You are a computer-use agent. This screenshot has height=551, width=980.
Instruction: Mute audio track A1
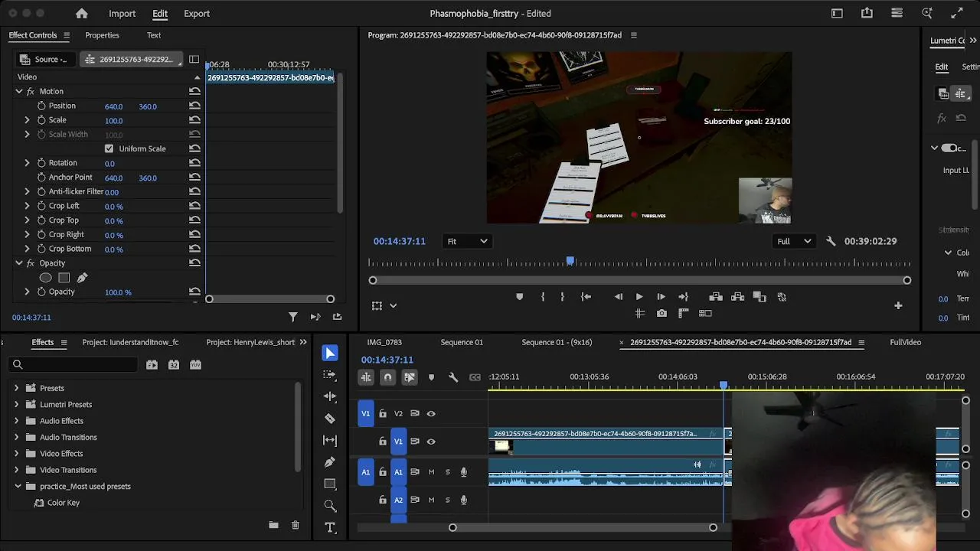(x=431, y=472)
